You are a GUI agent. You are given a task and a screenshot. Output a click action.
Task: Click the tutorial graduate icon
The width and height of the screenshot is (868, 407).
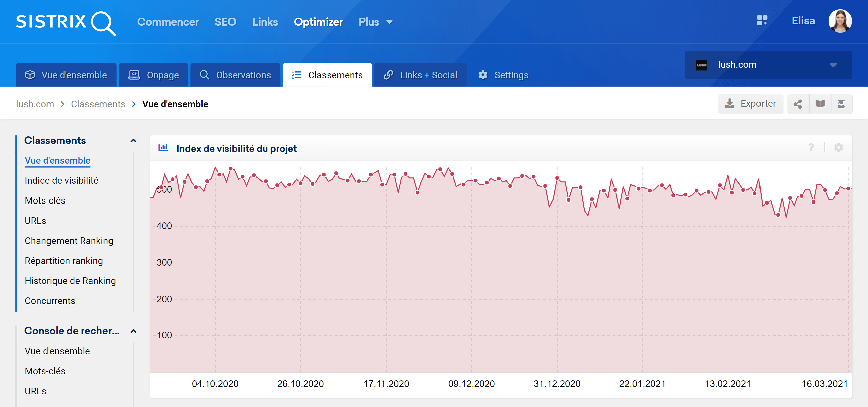pos(841,104)
